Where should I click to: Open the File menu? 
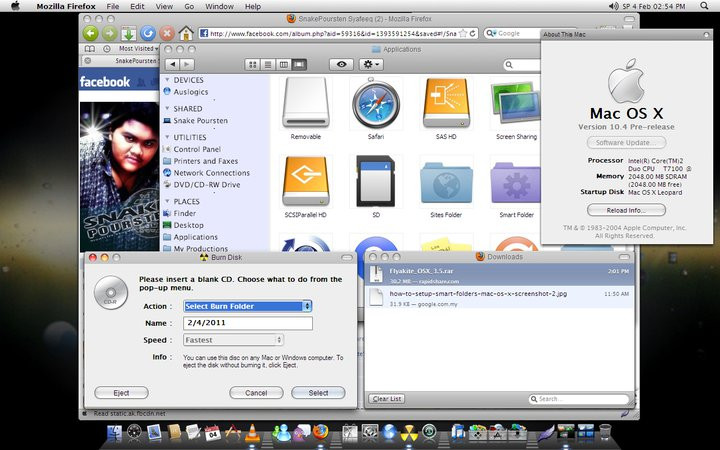tap(112, 6)
